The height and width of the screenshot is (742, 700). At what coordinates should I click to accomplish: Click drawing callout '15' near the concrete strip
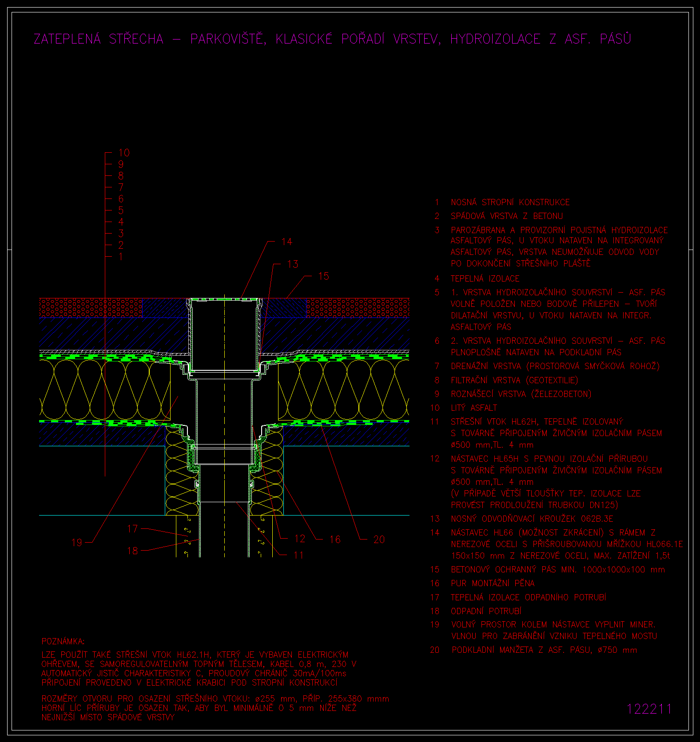pyautogui.click(x=323, y=277)
